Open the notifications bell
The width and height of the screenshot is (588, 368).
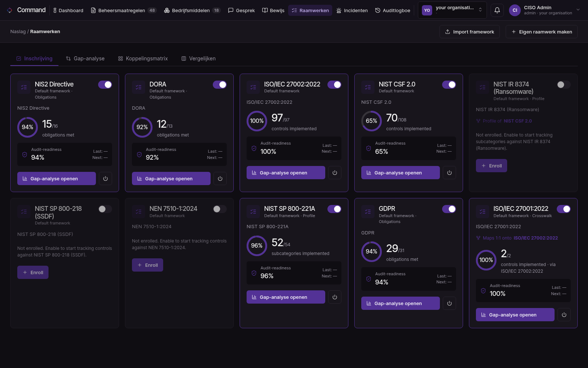(x=497, y=10)
